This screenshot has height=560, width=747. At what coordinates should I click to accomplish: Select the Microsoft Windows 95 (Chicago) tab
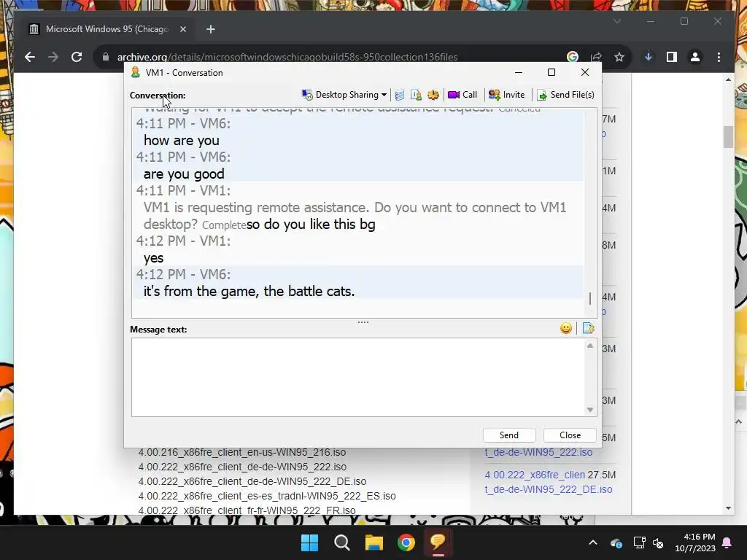[x=107, y=29]
